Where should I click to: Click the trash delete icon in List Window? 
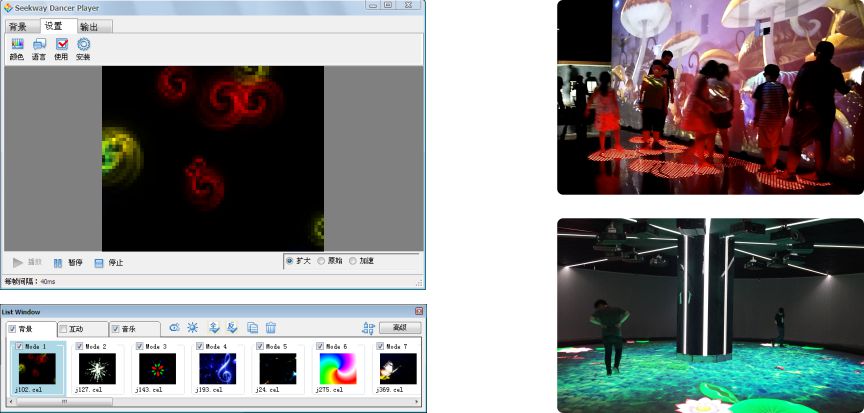tap(271, 328)
